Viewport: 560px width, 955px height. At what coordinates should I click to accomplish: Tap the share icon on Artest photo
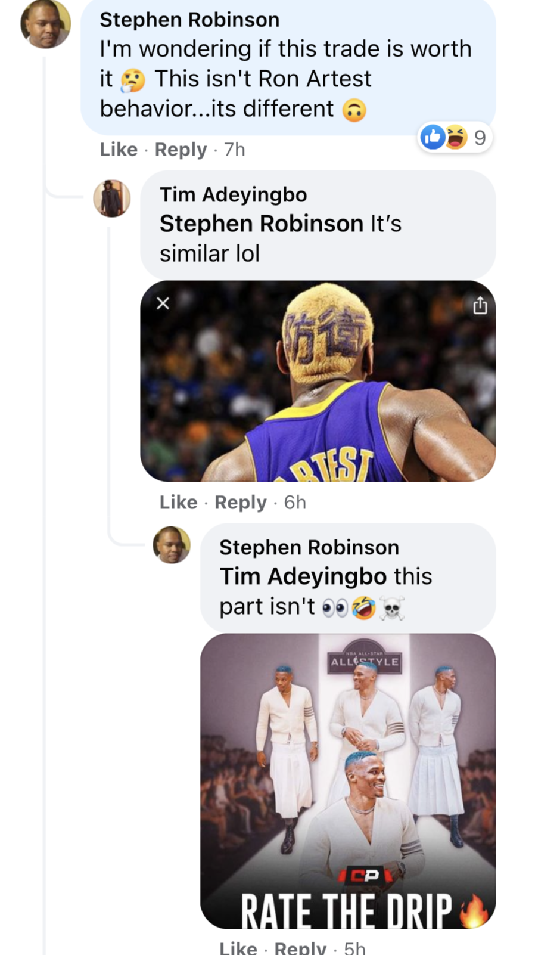[480, 306]
